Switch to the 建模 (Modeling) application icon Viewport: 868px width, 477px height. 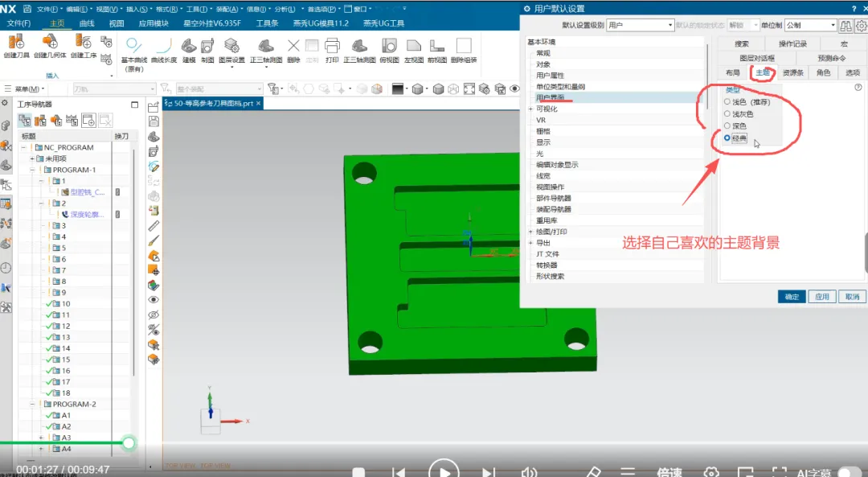click(189, 46)
